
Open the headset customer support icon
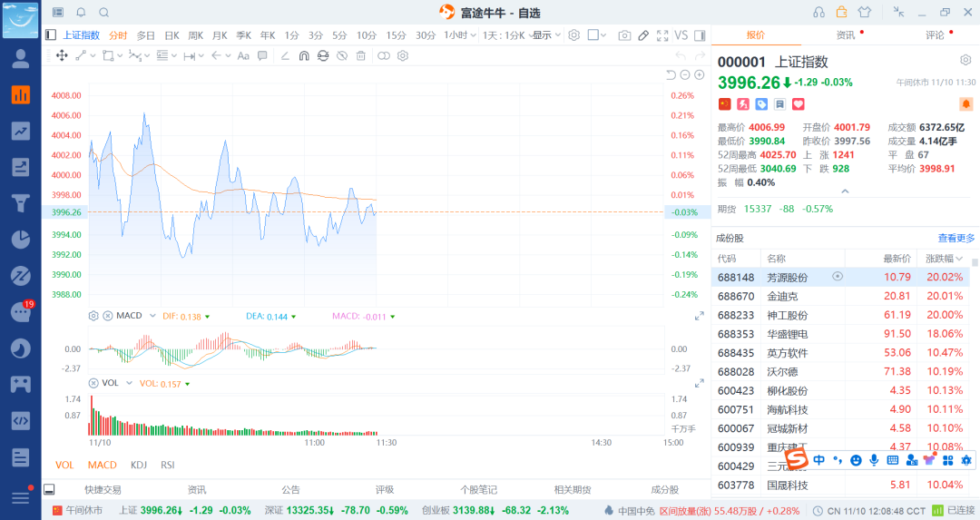818,12
